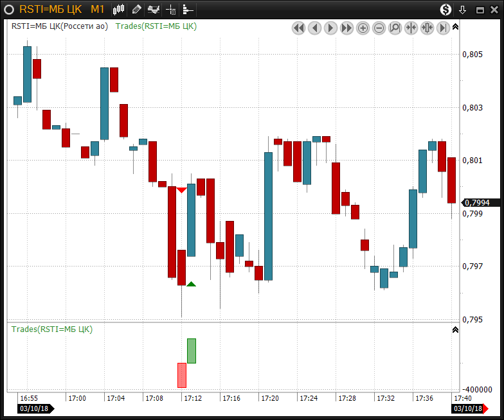Fast forward chart with double-right arrow
The height and width of the screenshot is (420, 504).
click(x=346, y=28)
